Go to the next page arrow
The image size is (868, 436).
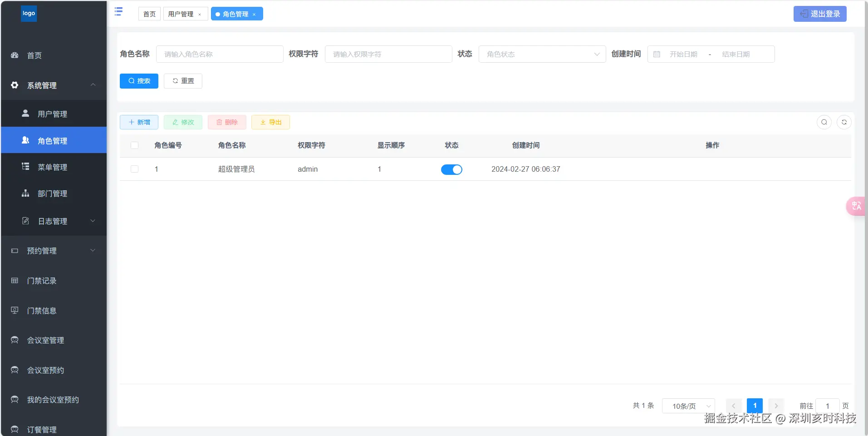point(776,406)
